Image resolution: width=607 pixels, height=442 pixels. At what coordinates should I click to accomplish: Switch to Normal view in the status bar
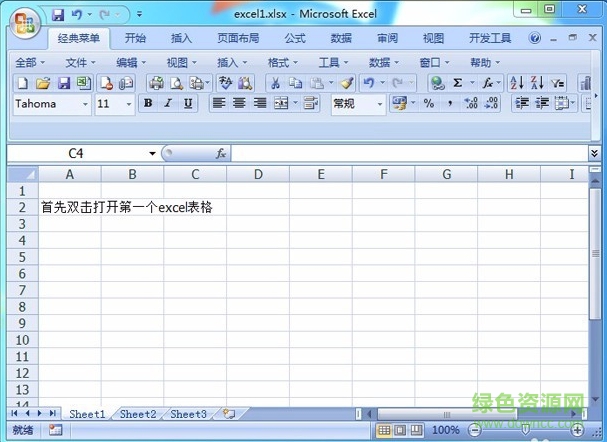(384, 430)
